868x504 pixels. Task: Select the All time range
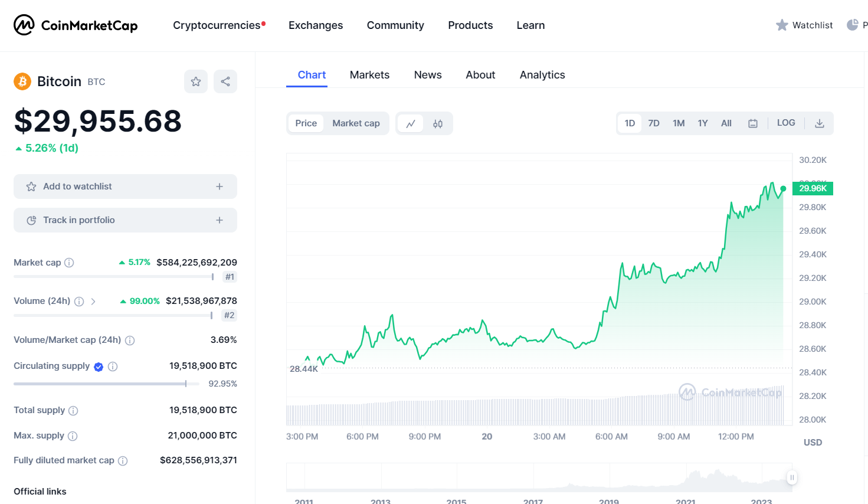[726, 123]
